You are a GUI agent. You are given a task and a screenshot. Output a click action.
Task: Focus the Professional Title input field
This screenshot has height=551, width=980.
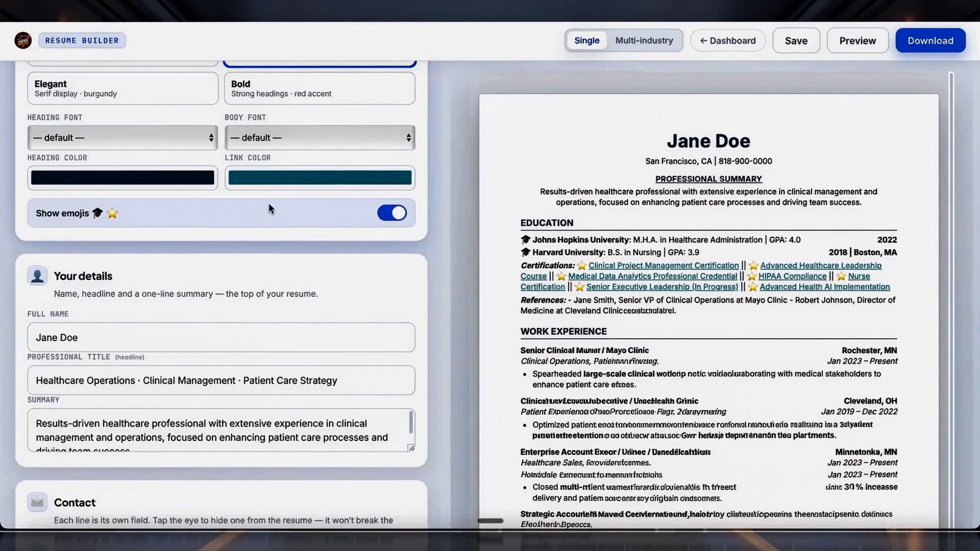pyautogui.click(x=222, y=380)
